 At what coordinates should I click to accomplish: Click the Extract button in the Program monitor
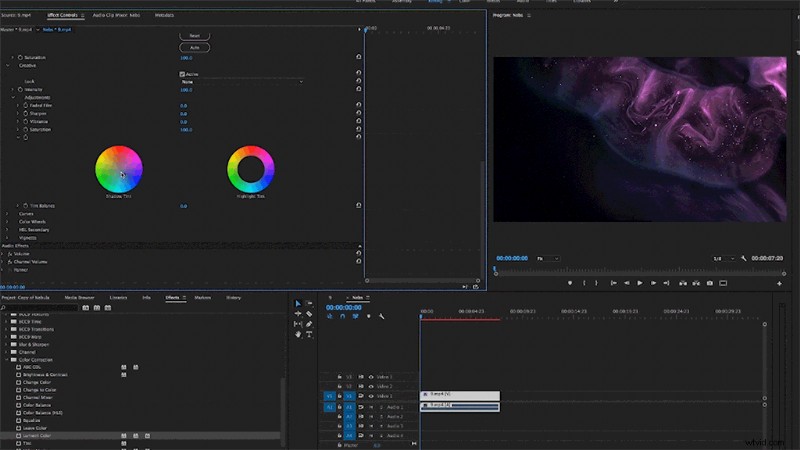click(x=696, y=283)
